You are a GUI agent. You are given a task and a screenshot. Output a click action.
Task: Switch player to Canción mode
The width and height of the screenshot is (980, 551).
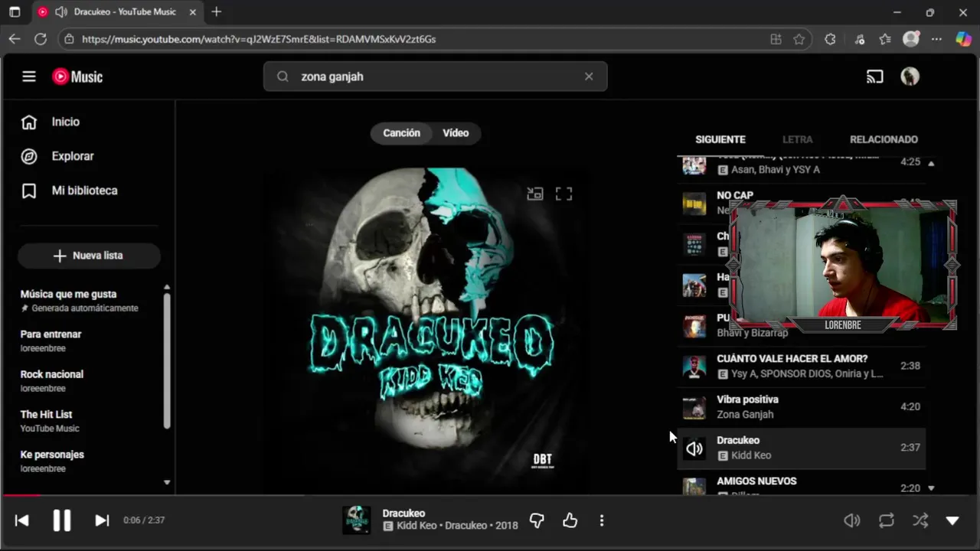pyautogui.click(x=401, y=133)
